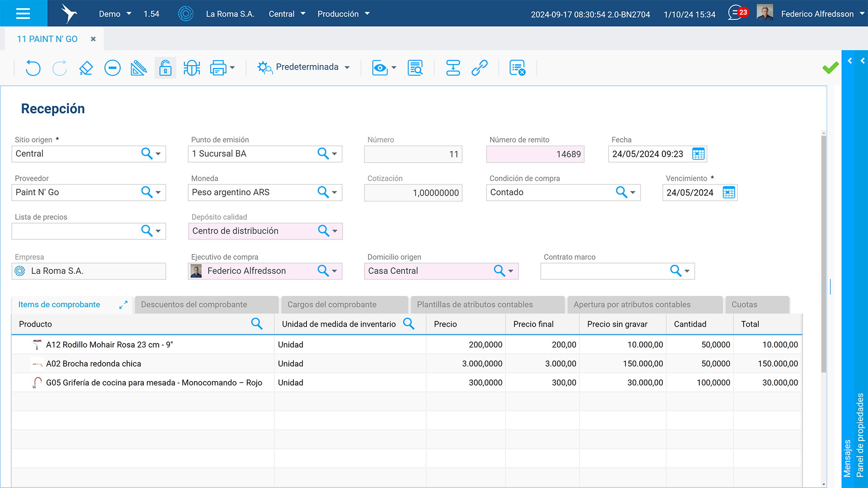Click the bird logo home icon
This screenshot has width=868, height=488.
(69, 14)
